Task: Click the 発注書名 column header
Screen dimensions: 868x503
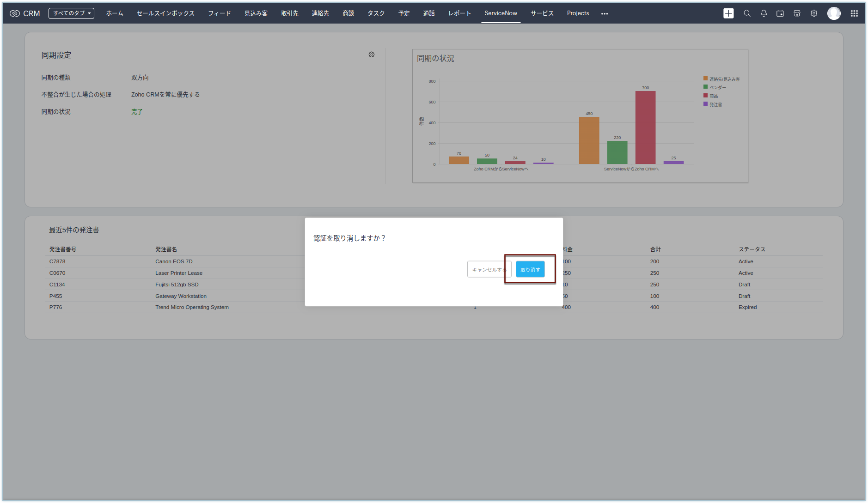Action: (166, 249)
